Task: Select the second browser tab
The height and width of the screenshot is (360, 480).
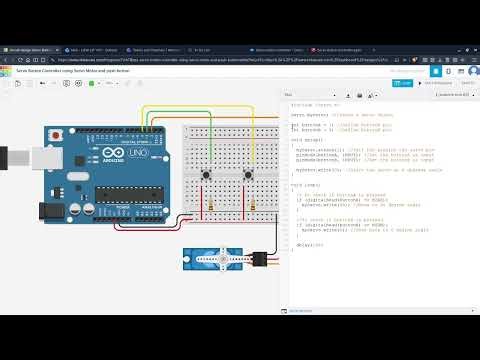Action: coord(91,50)
